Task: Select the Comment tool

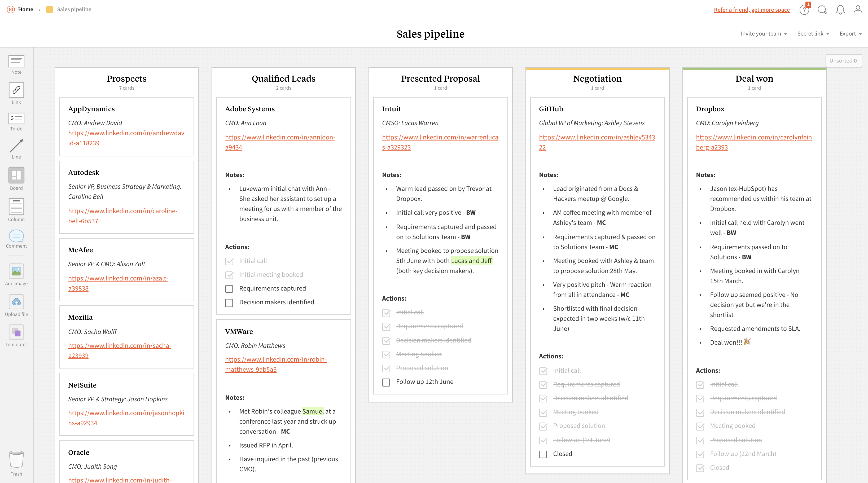Action: (16, 239)
